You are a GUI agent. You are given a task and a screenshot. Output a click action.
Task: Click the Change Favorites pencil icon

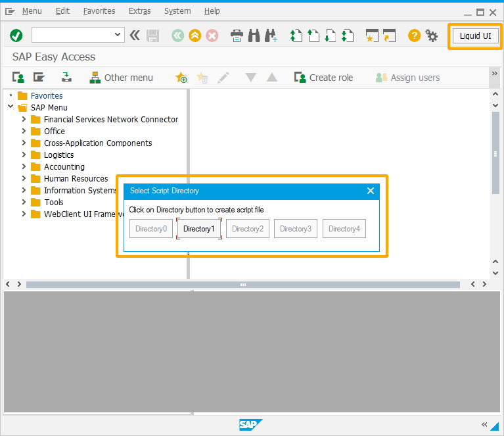(x=223, y=78)
